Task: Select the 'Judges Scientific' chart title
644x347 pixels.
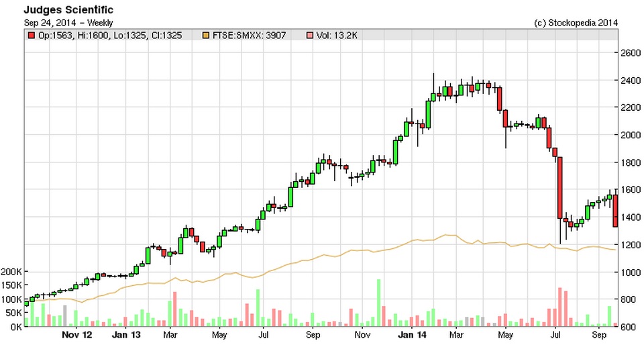Action: coord(68,9)
